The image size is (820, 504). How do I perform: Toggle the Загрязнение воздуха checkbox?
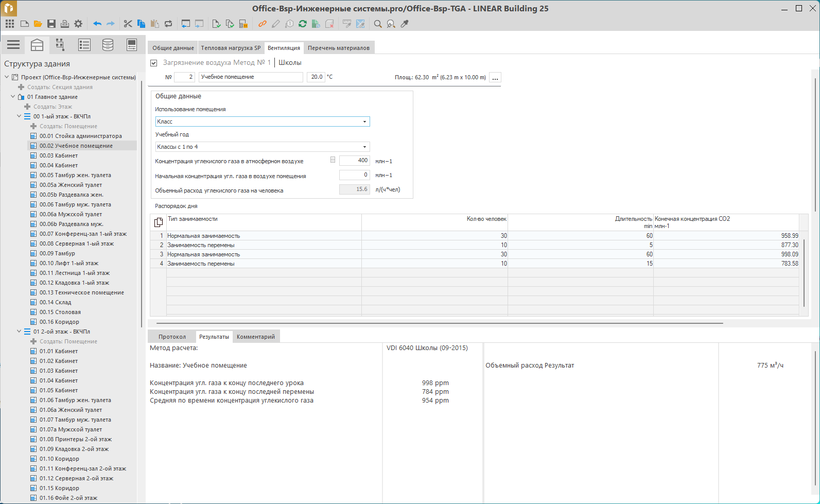[153, 63]
